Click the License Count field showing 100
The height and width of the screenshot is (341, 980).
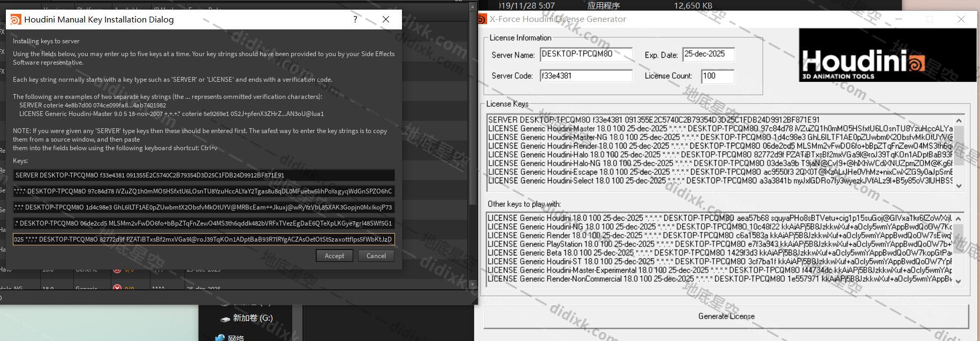pos(717,76)
